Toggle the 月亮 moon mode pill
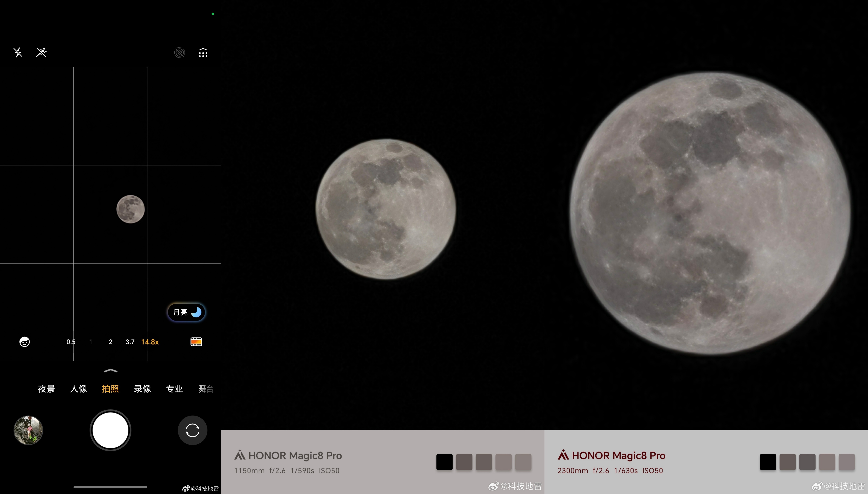Screen dimensions: 868x494 click(186, 312)
